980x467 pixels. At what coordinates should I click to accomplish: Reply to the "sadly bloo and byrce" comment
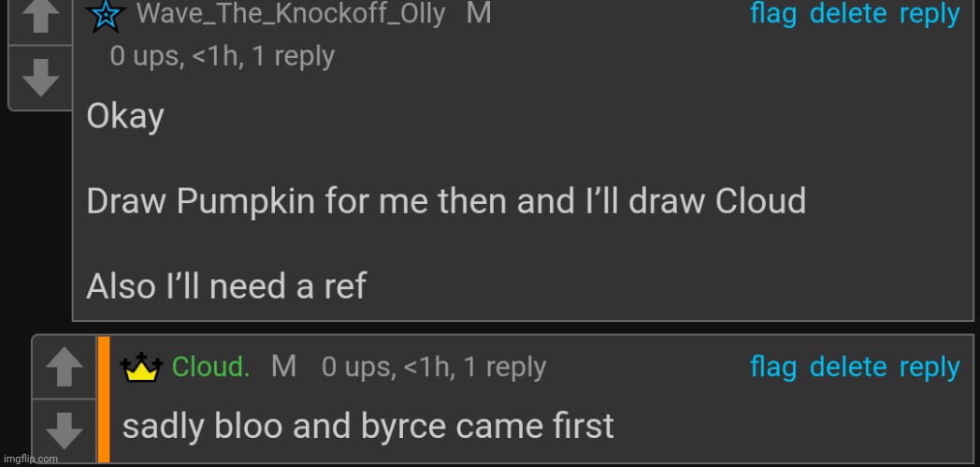930,368
